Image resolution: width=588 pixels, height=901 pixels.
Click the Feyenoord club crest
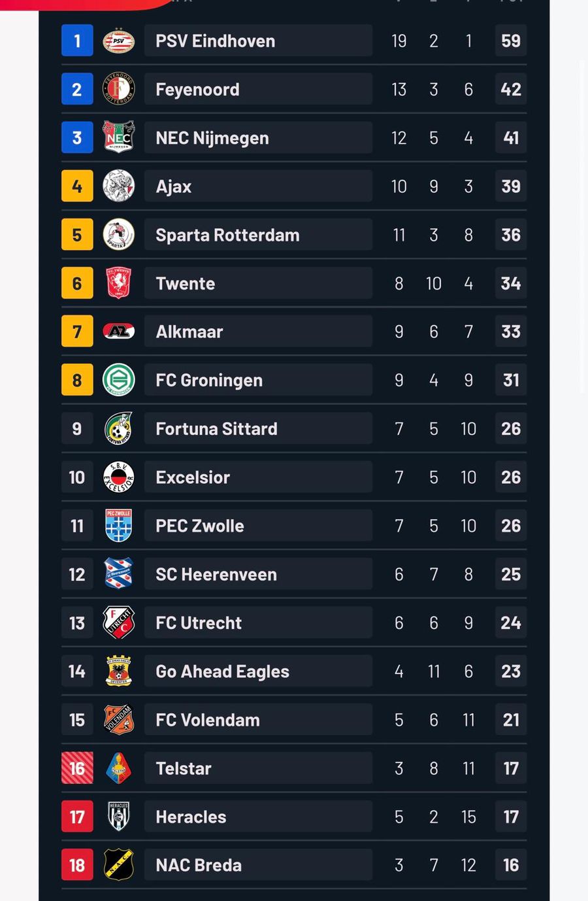click(x=118, y=90)
